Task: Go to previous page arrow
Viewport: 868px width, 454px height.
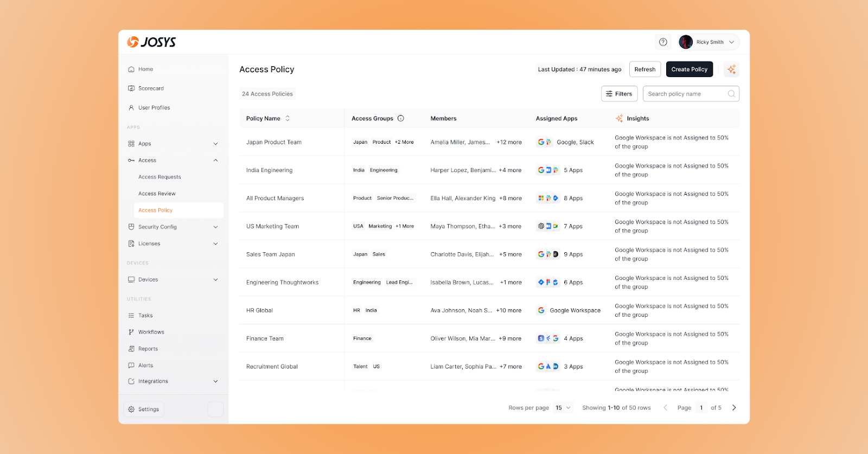Action: (x=666, y=408)
